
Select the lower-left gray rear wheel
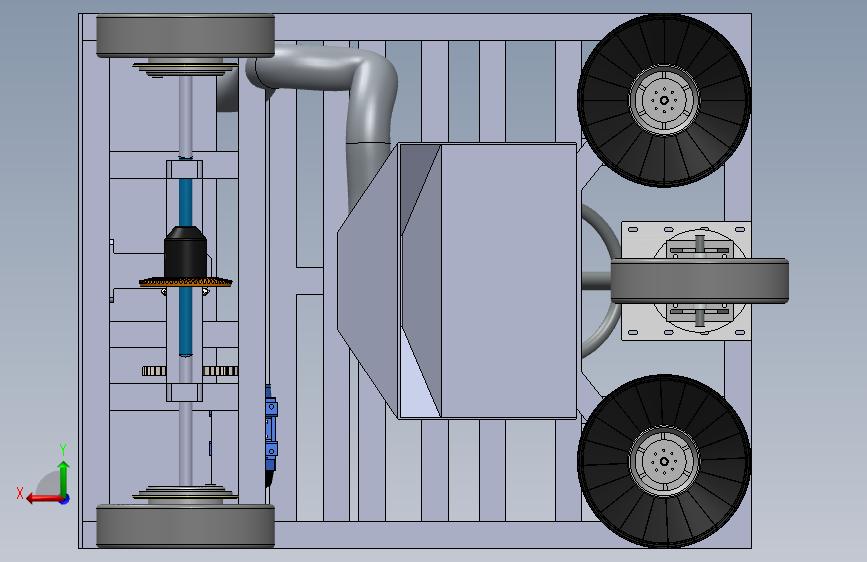[x=185, y=526]
